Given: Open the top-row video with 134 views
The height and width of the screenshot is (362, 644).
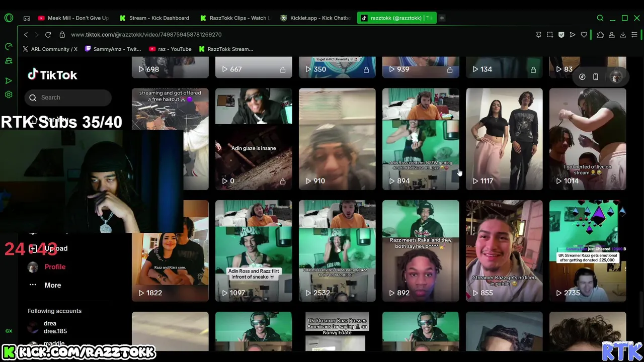Looking at the screenshot, I should [x=504, y=67].
